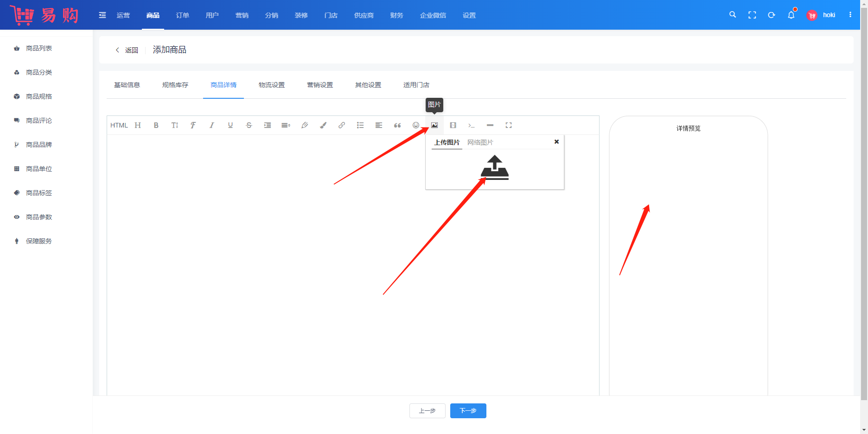The image size is (868, 434).
Task: Go back via 返回 link
Action: 127,50
